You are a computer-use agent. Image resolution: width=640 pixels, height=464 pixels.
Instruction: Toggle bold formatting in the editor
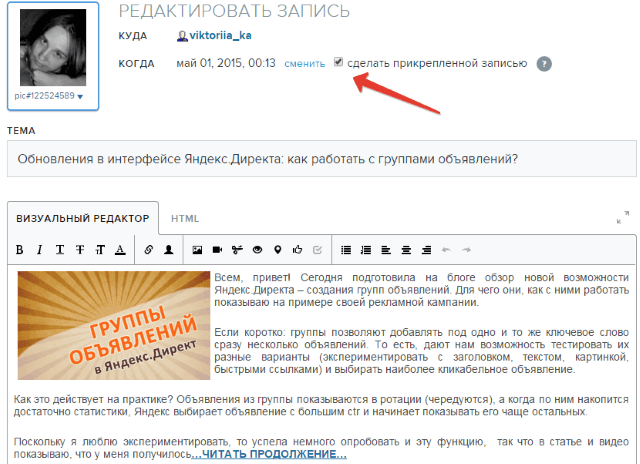click(x=19, y=250)
